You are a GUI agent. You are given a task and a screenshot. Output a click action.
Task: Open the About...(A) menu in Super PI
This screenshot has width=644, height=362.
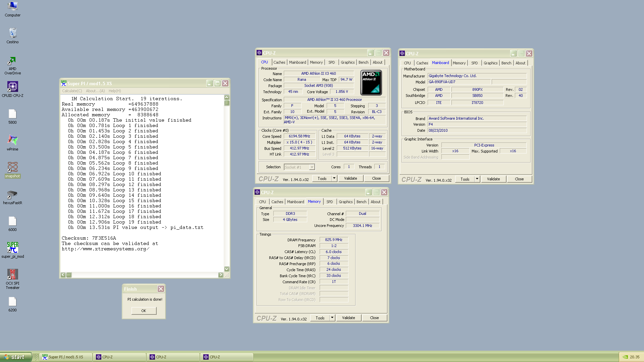click(x=95, y=91)
